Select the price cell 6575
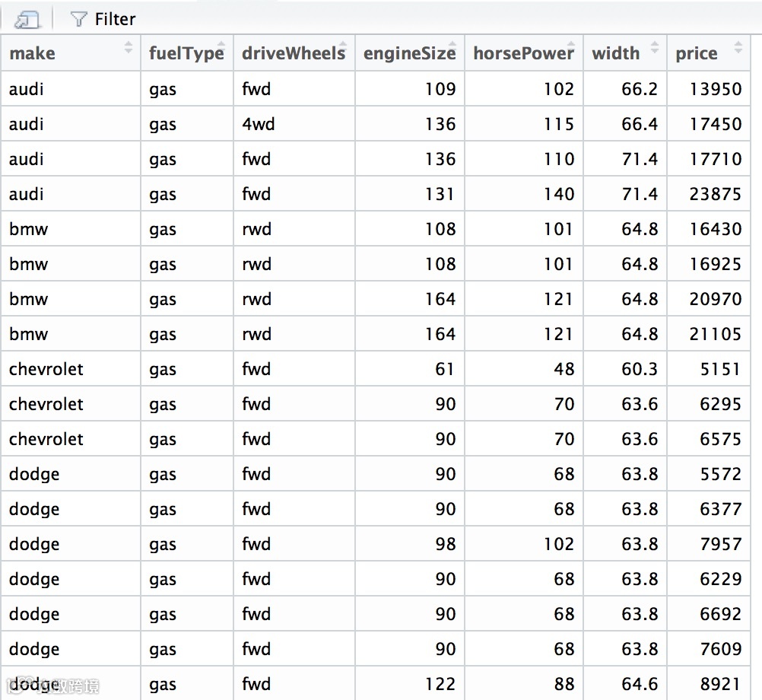 tap(709, 439)
